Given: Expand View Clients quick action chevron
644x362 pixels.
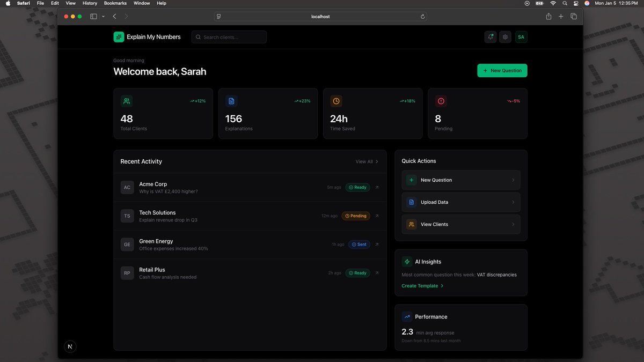Looking at the screenshot, I should tap(513, 224).
